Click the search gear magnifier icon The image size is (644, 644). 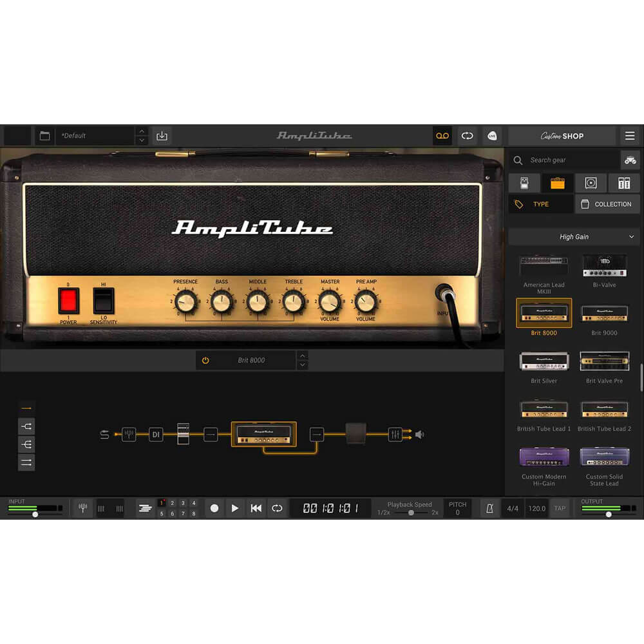[518, 160]
